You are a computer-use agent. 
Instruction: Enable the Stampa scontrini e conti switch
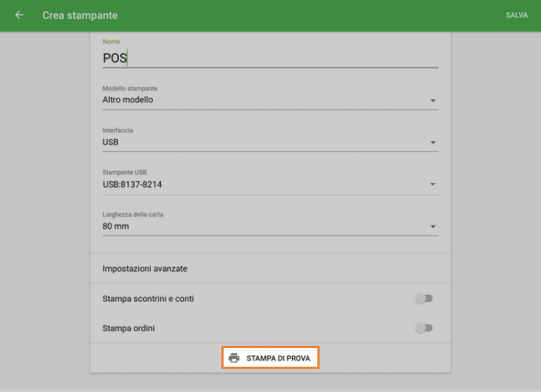[423, 299]
